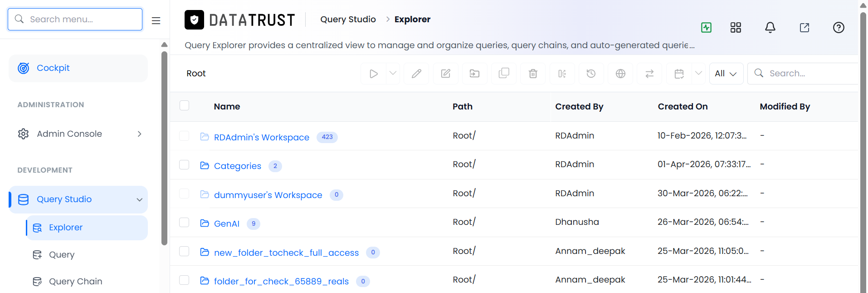
Task: Click the Created By column header
Action: click(579, 107)
